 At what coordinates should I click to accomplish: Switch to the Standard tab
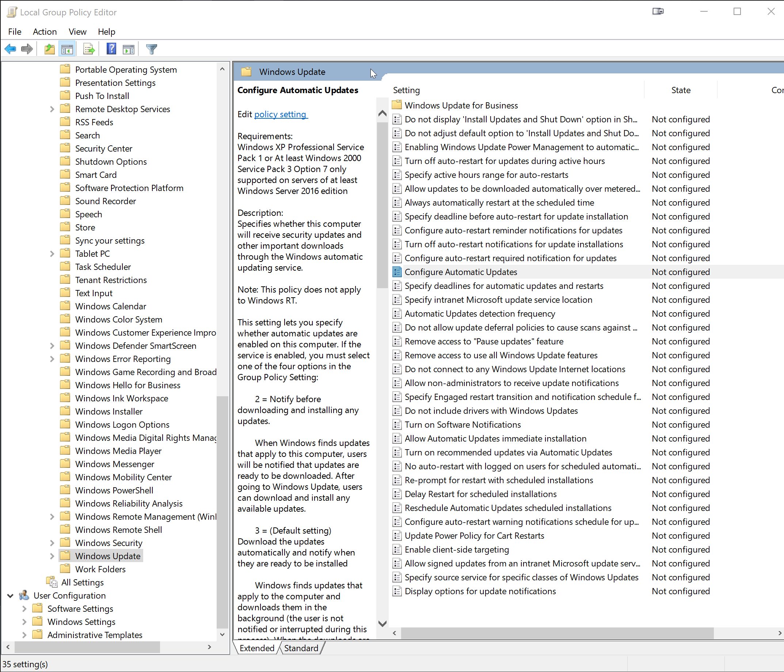[301, 648]
